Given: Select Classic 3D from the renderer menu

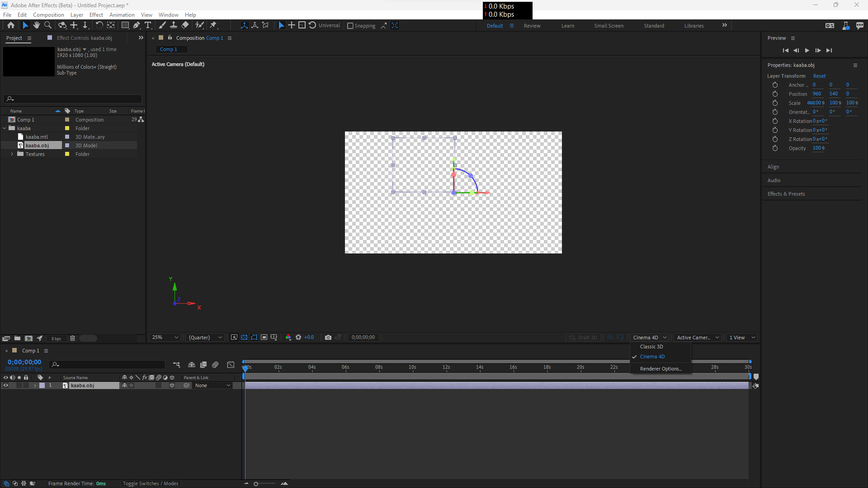Looking at the screenshot, I should click(651, 347).
